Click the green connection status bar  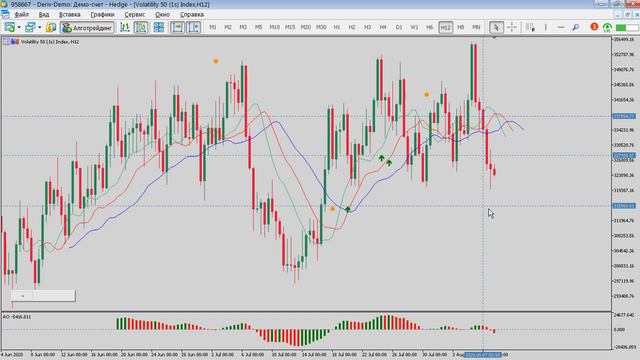627,27
